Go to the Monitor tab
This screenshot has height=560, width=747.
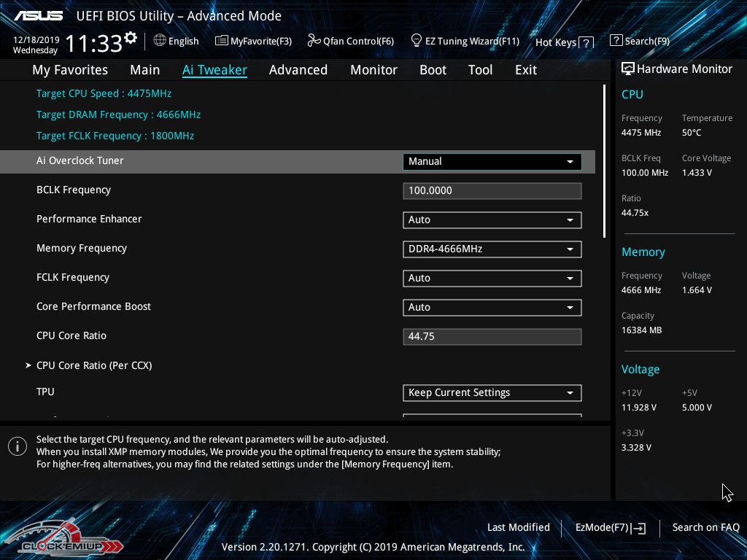coord(373,70)
